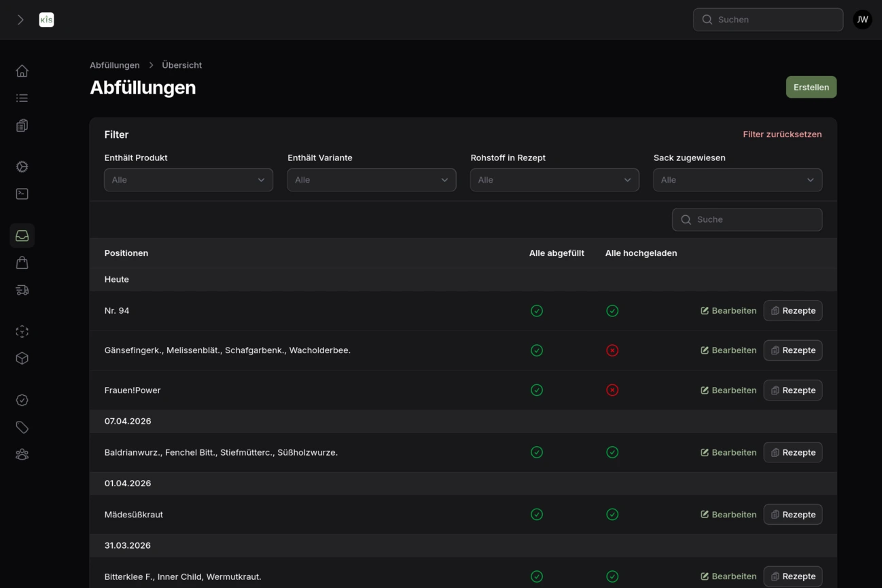Viewport: 882px width, 588px height.
Task: Click the terminal console sidebar icon
Action: click(22, 194)
